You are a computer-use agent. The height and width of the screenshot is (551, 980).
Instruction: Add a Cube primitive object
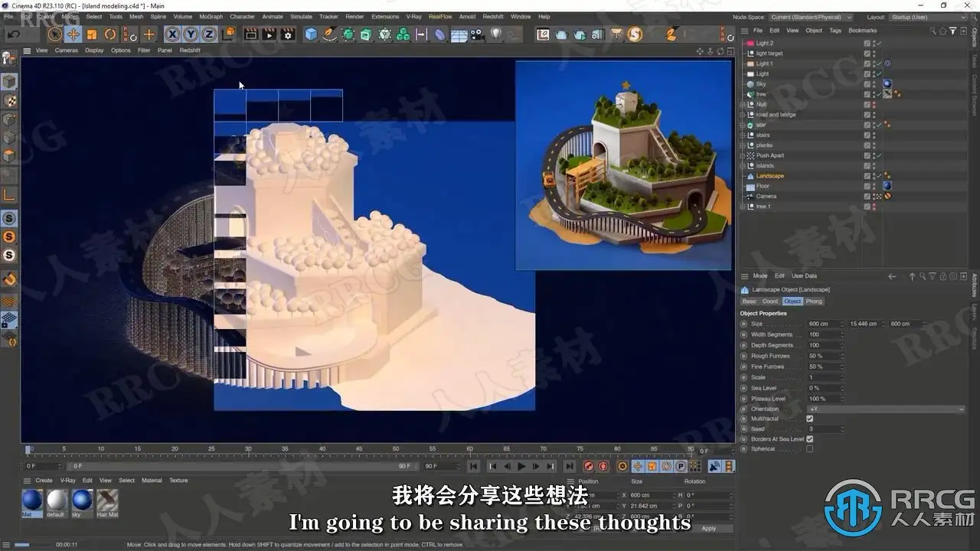tap(311, 34)
